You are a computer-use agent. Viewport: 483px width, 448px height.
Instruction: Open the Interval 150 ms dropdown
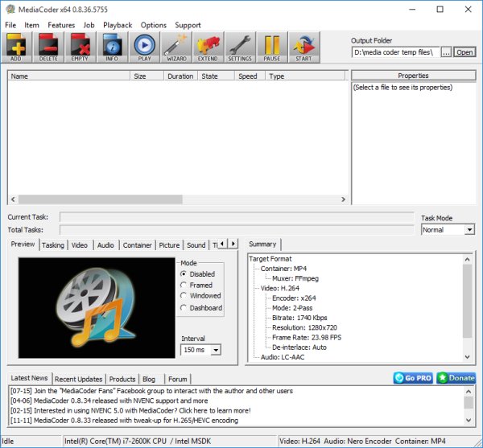[x=200, y=350]
